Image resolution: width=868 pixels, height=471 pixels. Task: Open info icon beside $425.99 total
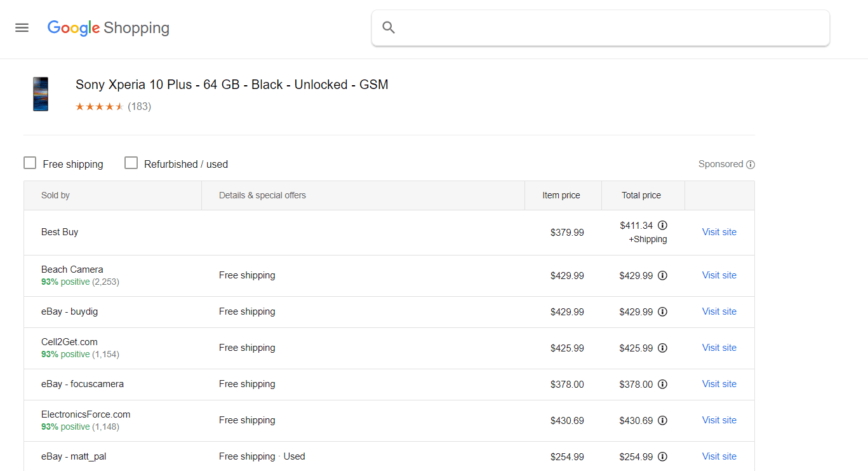pos(662,348)
